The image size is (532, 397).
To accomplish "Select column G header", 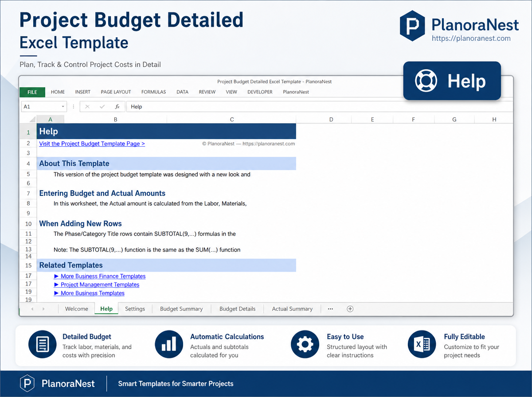I will point(454,120).
